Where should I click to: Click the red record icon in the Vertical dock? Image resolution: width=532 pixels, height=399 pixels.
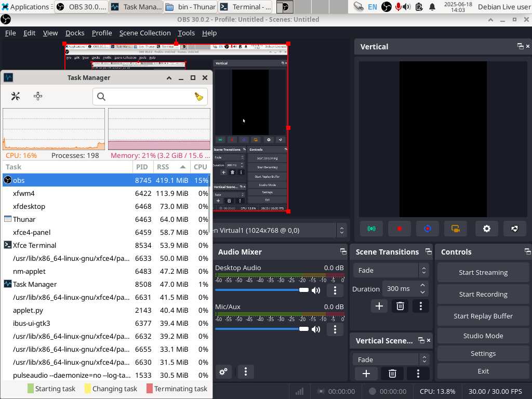coord(400,229)
